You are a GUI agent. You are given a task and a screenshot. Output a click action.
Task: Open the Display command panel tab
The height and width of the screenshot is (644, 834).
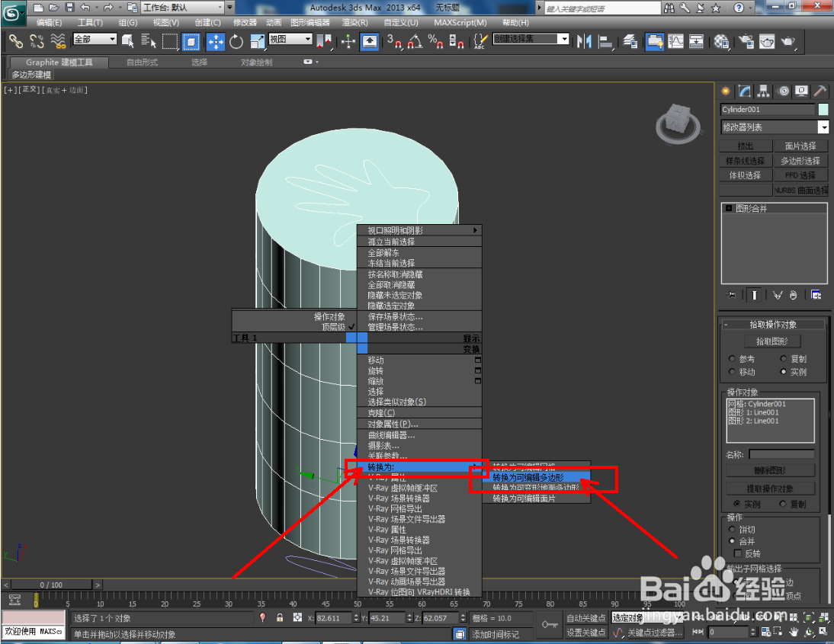[801, 91]
